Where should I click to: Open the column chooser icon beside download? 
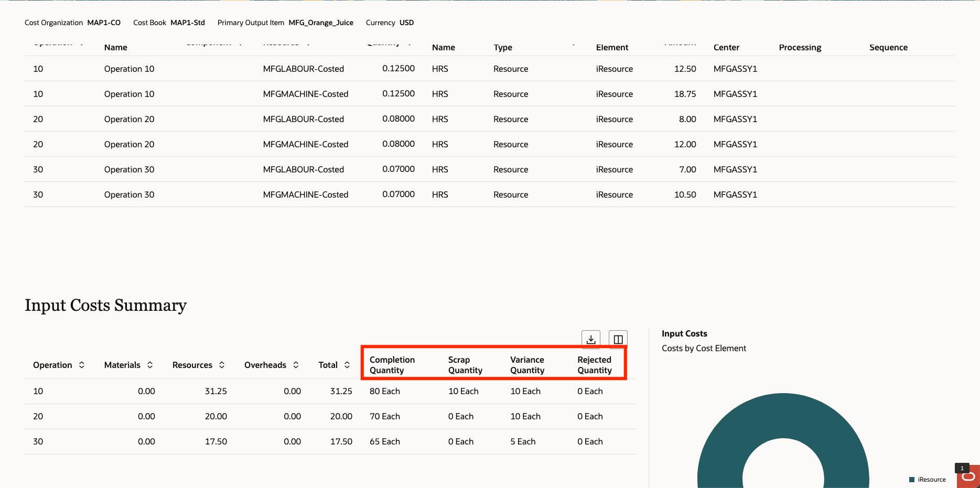point(618,339)
